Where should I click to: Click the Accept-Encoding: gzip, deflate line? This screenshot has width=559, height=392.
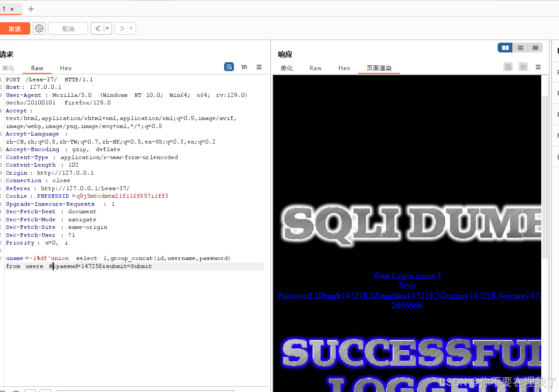[x=63, y=149]
